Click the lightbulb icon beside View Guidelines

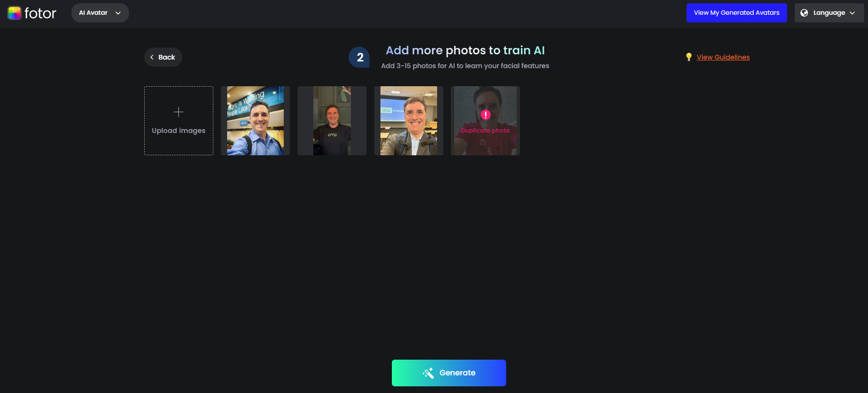pos(688,57)
